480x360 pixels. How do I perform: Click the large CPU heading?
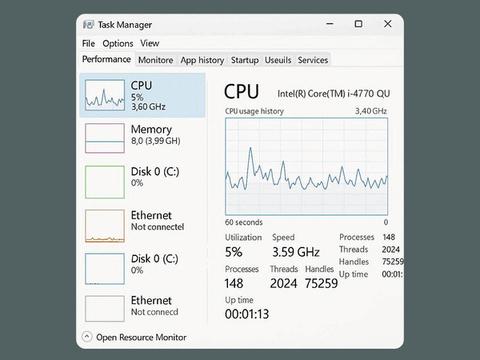(241, 92)
